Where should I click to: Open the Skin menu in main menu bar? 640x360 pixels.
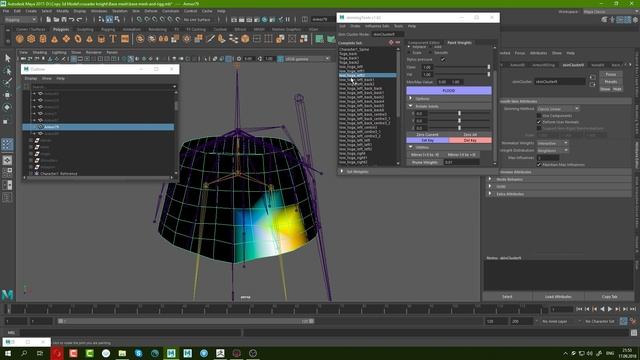(136, 11)
